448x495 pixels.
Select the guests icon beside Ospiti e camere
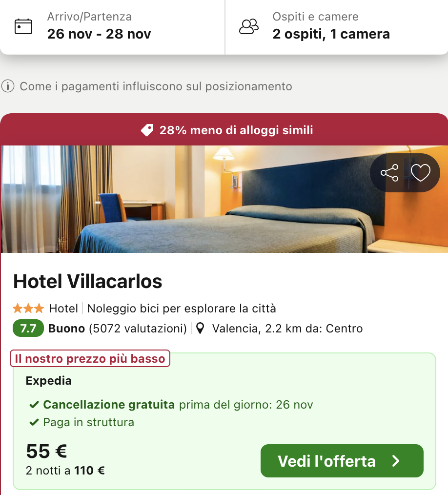(x=249, y=25)
